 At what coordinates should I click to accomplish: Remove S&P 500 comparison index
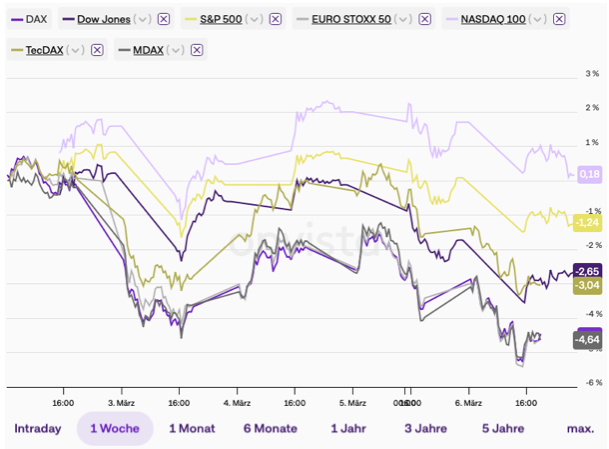[x=275, y=19]
